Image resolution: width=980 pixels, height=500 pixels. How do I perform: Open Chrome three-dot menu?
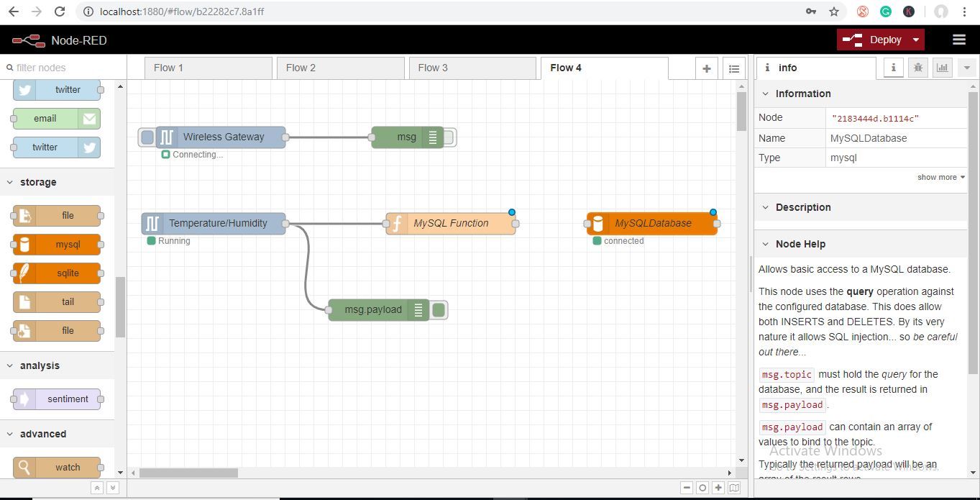[964, 12]
